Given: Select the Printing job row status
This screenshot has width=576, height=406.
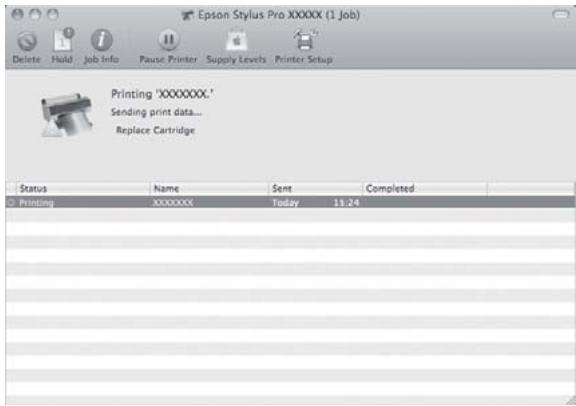Looking at the screenshot, I should click(36, 203).
